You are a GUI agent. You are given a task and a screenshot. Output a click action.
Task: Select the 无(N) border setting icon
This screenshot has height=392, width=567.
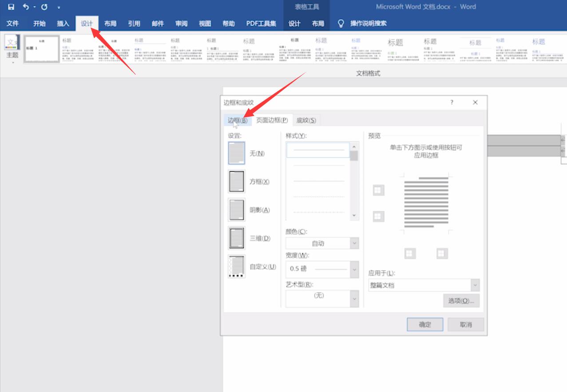click(x=236, y=153)
